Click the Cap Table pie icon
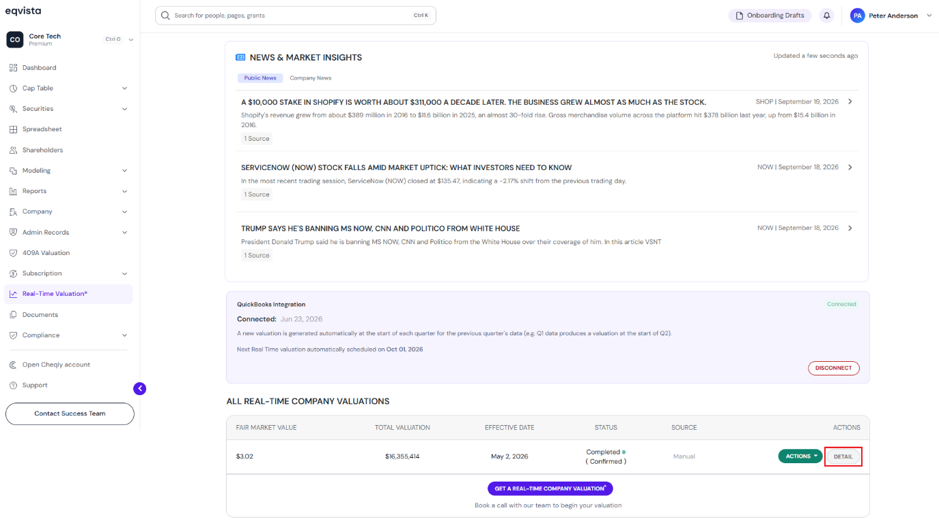 click(x=13, y=88)
